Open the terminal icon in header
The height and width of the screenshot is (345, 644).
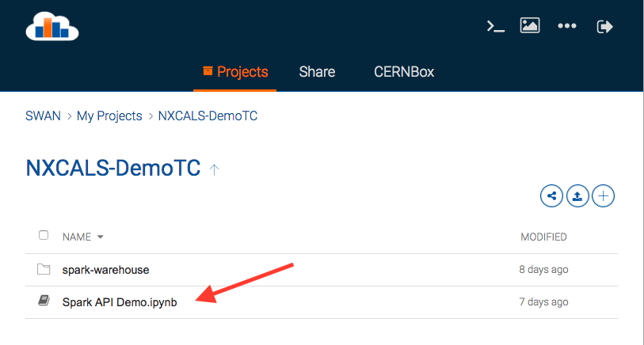point(495,26)
